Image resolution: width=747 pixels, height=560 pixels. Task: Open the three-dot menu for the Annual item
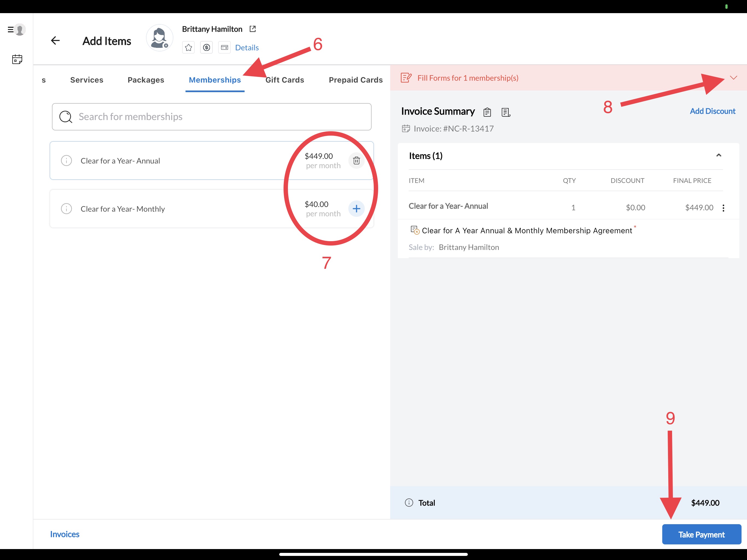coord(723,208)
